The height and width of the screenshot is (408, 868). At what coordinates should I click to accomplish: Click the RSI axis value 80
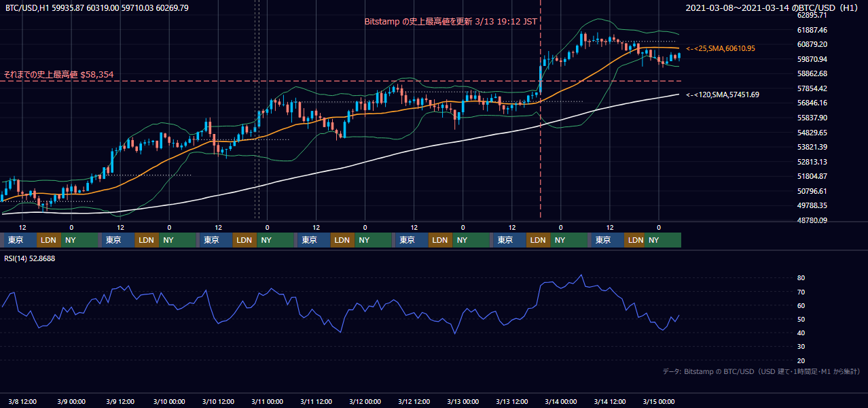801,278
